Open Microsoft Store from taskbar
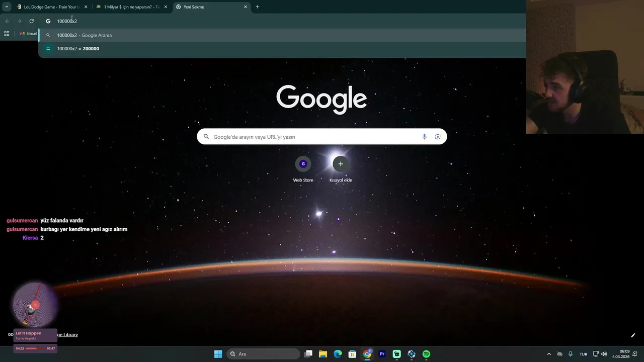This screenshot has height=362, width=644. click(x=353, y=354)
